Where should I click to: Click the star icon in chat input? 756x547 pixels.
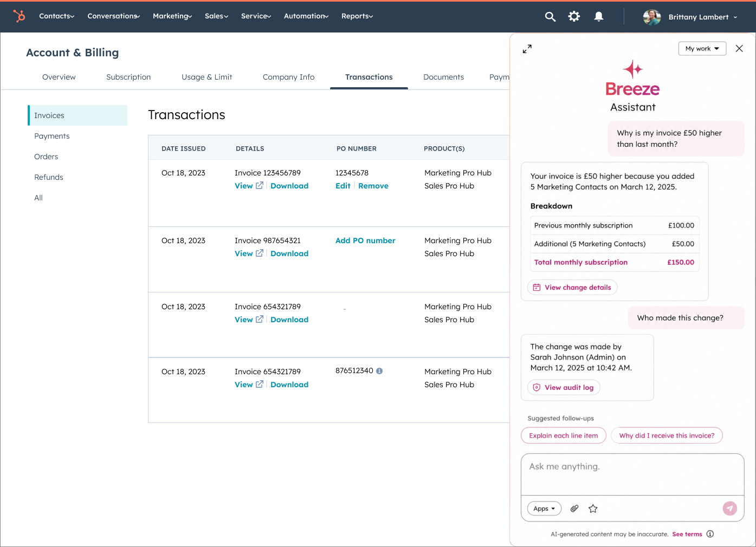tap(593, 509)
